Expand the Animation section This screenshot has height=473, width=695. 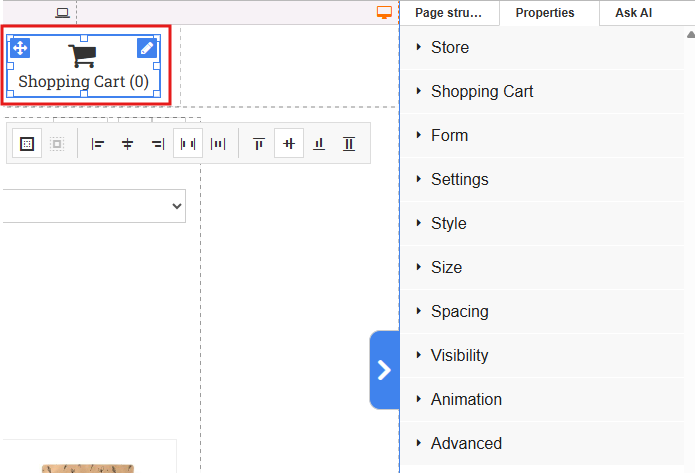[x=466, y=399]
